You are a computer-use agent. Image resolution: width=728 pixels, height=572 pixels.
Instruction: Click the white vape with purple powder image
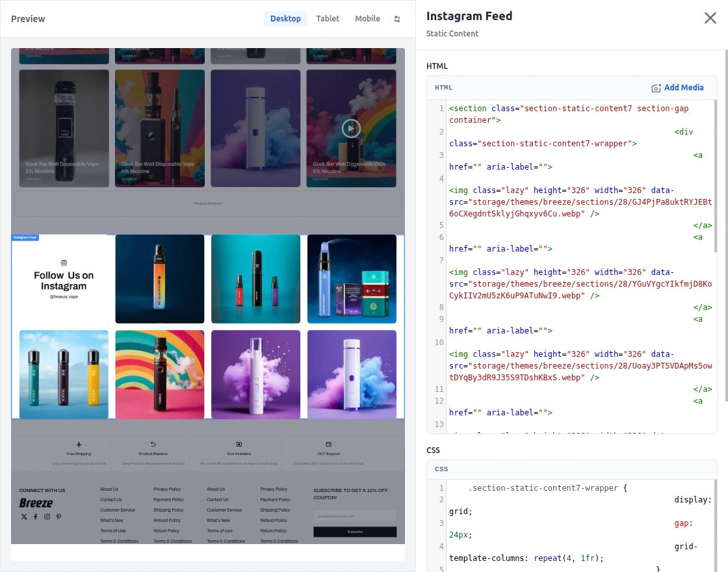[x=256, y=374]
